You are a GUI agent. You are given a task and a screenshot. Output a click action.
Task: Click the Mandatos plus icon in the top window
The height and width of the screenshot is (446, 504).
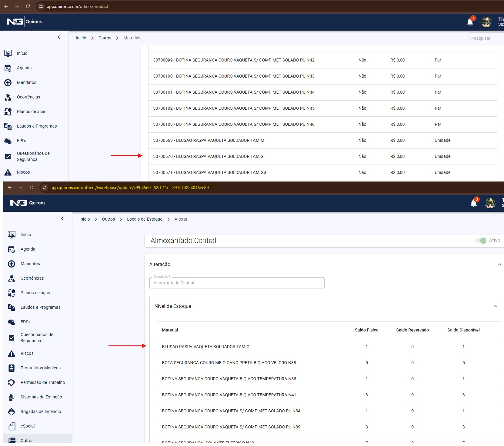[8, 82]
